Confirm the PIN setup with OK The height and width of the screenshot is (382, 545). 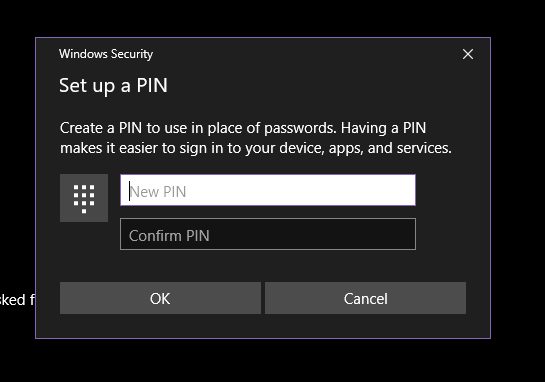160,298
